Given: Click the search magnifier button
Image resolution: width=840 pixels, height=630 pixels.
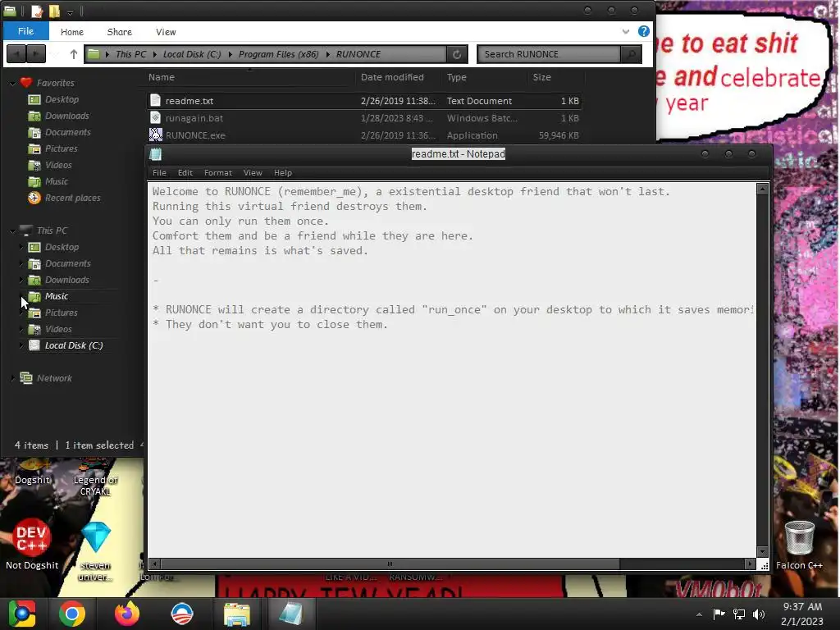Looking at the screenshot, I should point(631,54).
